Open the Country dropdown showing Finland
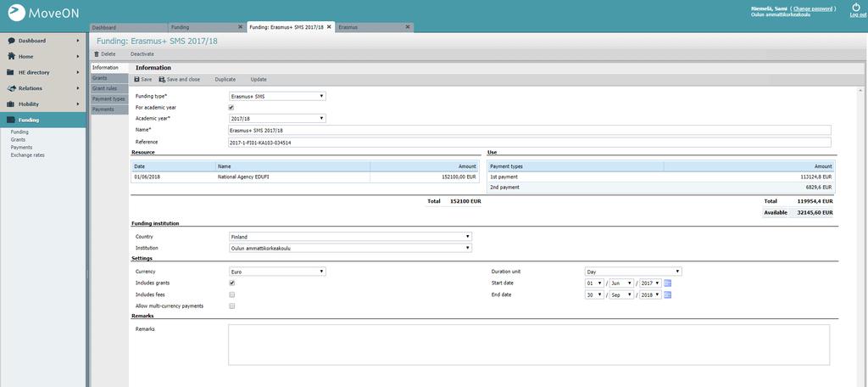This screenshot has width=868, height=387. [x=350, y=237]
